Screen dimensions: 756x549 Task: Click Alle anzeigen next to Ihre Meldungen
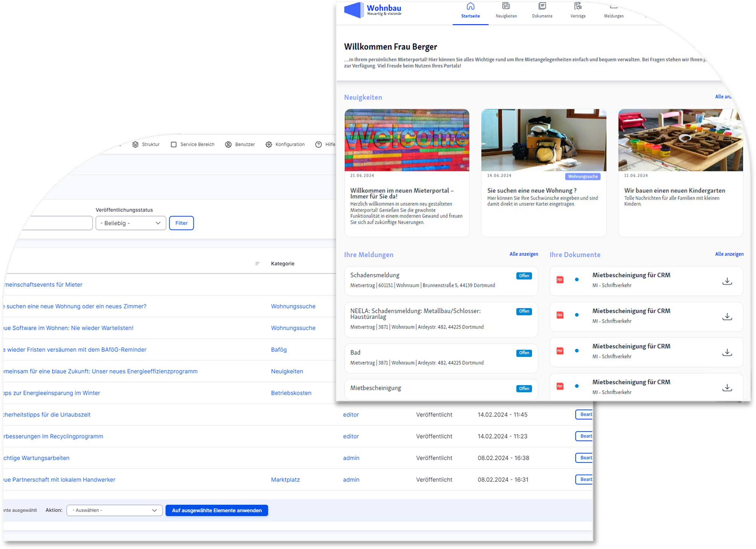coord(523,254)
